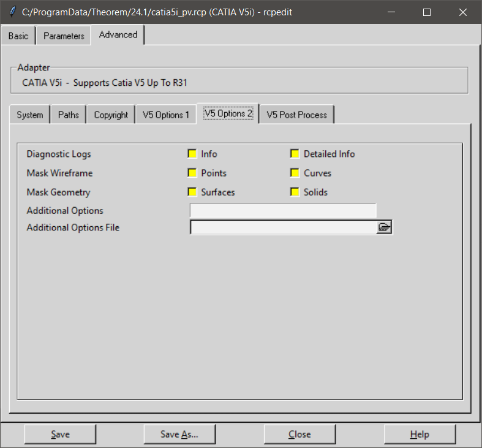This screenshot has height=448, width=482.
Task: Toggle Mask Geometry Solids checkbox
Action: click(x=295, y=192)
